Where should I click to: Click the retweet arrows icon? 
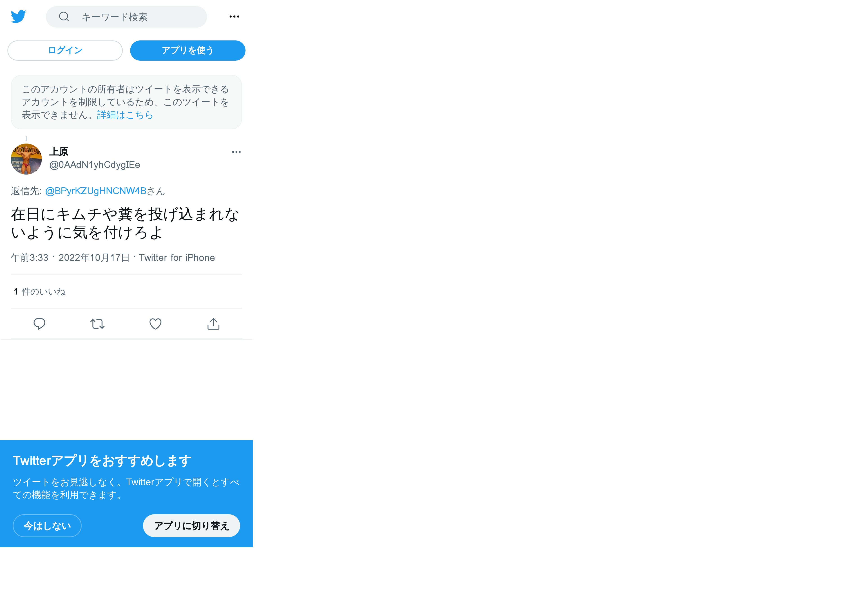pyautogui.click(x=98, y=324)
